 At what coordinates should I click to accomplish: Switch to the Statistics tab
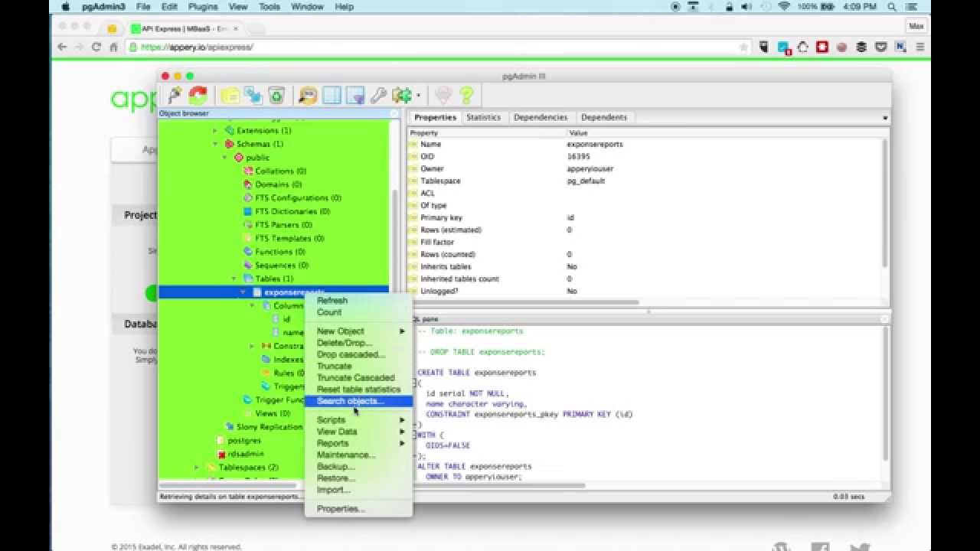[483, 117]
